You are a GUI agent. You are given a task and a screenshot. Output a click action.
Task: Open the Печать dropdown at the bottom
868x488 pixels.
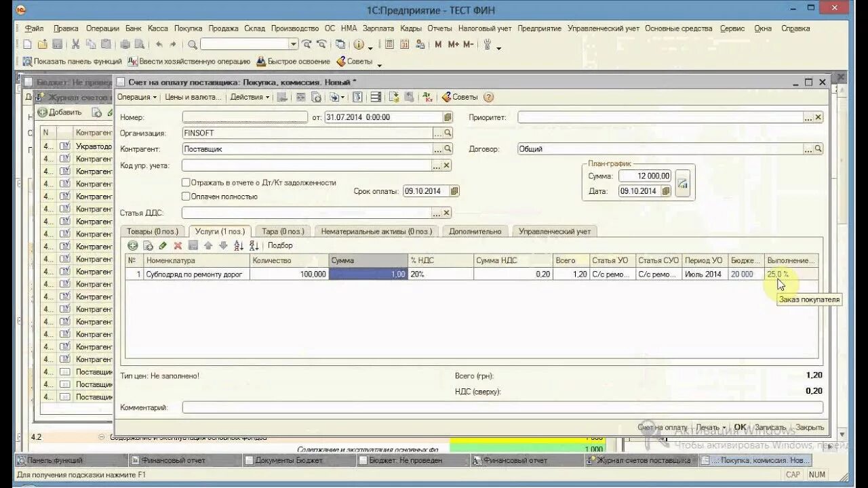point(710,428)
